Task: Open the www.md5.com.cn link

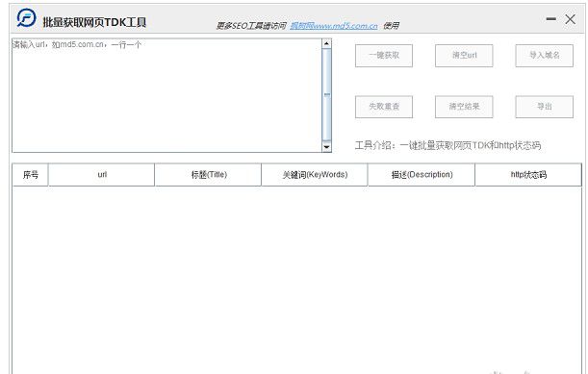Action: pos(334,26)
